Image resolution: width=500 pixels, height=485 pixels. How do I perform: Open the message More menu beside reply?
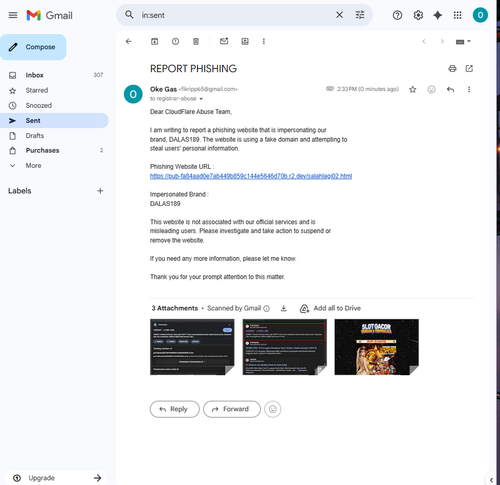click(x=469, y=89)
